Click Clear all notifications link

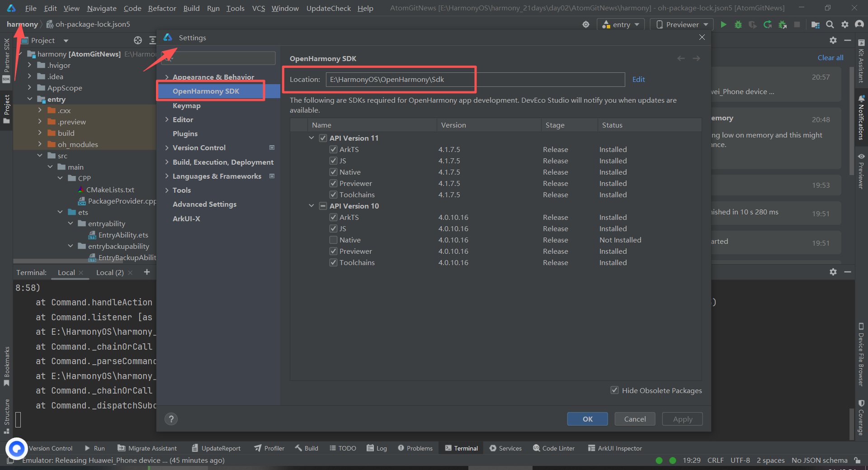[830, 57]
